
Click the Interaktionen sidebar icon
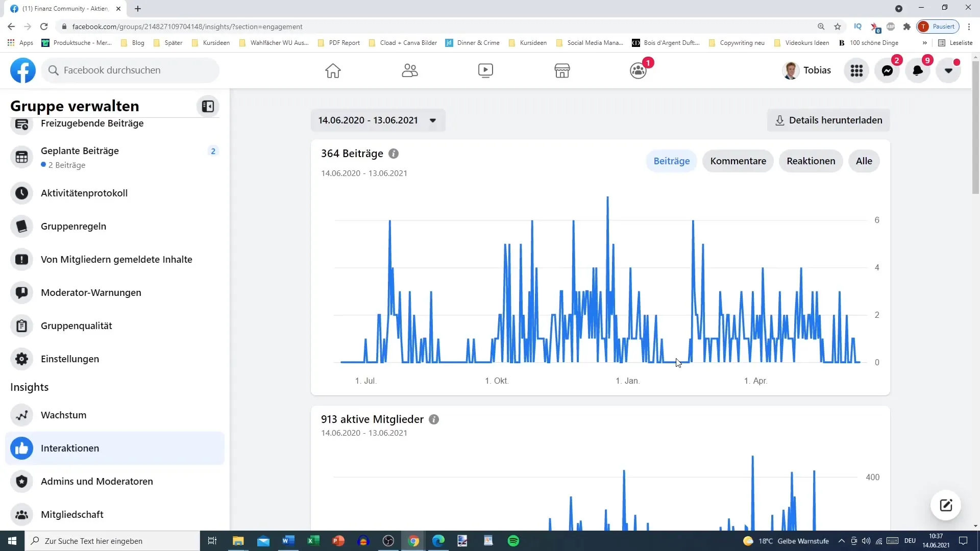click(x=22, y=448)
